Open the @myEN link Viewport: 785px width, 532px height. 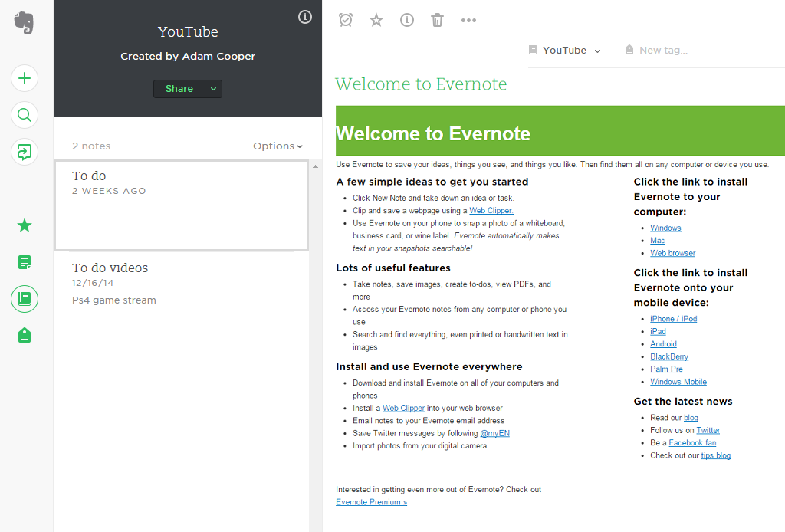tap(494, 433)
